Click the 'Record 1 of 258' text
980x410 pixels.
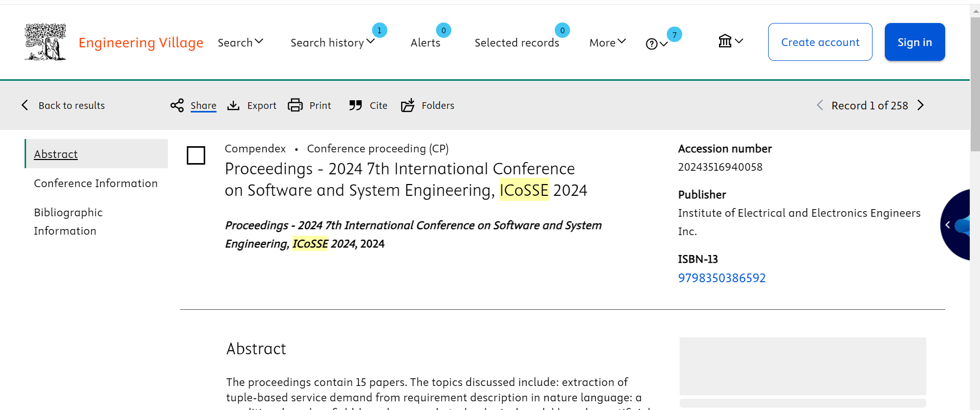[869, 105]
